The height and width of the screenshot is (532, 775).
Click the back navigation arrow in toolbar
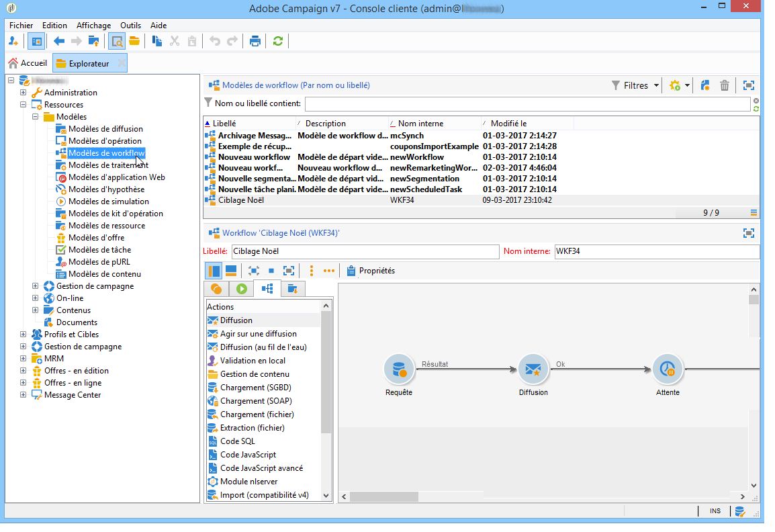point(59,41)
